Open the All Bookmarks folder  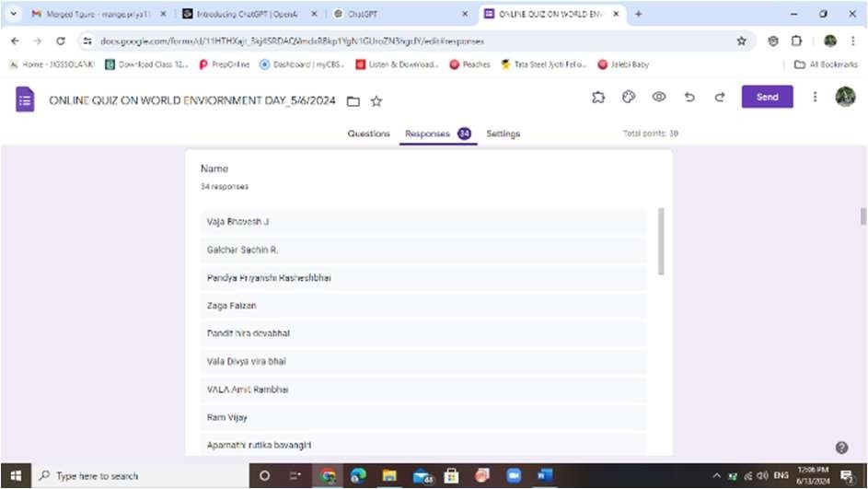[x=826, y=64]
